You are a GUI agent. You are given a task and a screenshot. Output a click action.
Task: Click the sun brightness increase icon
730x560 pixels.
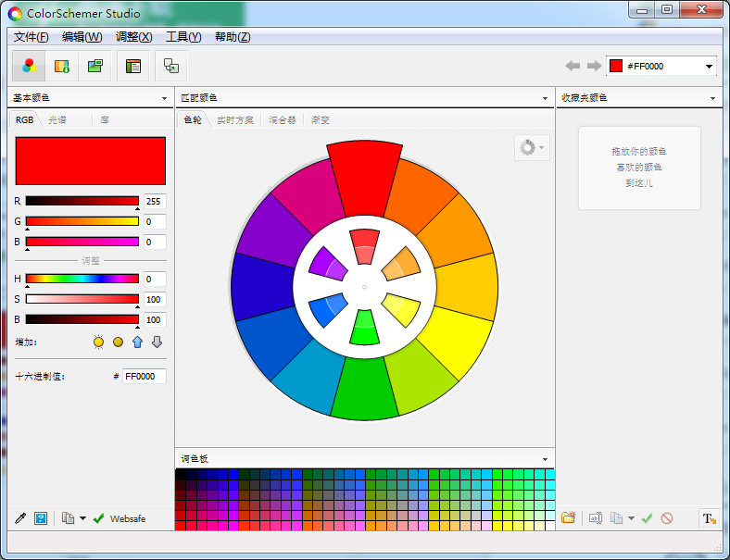coord(98,342)
